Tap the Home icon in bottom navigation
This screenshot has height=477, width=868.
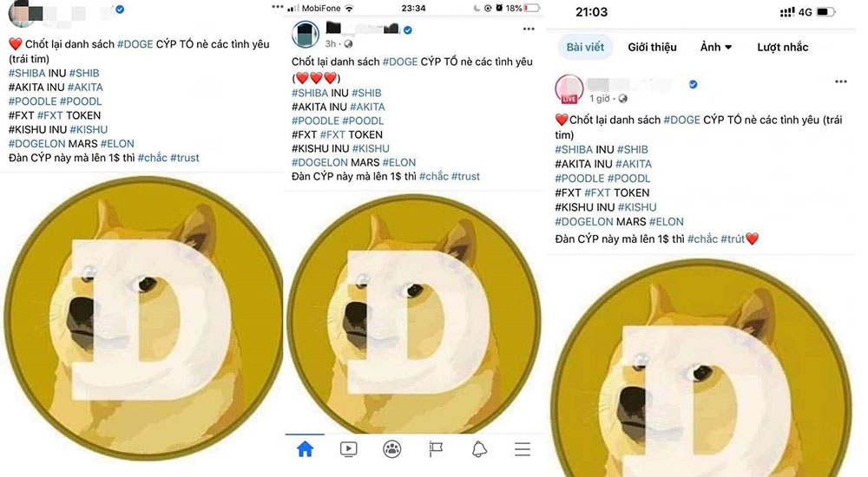(x=305, y=448)
